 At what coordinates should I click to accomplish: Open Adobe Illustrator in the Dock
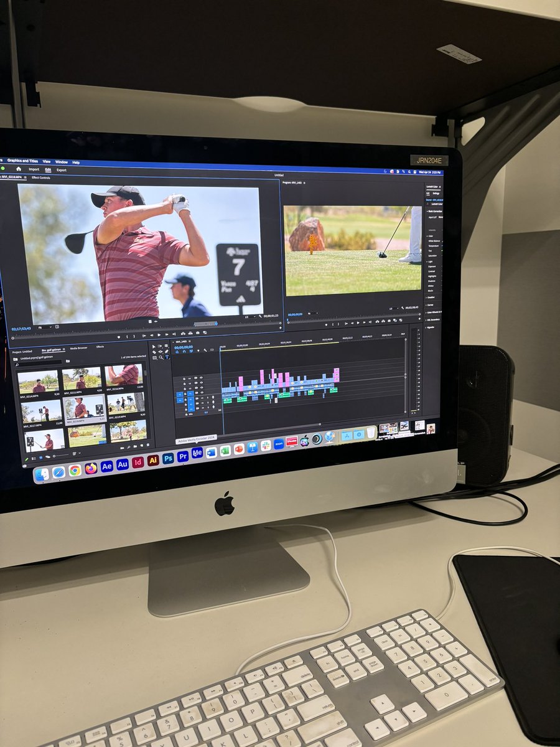(x=153, y=460)
